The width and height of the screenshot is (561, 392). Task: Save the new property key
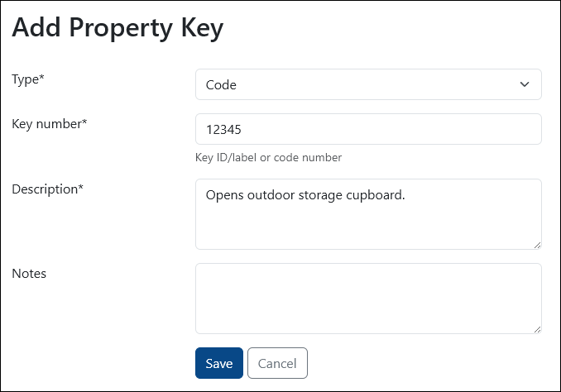point(219,363)
